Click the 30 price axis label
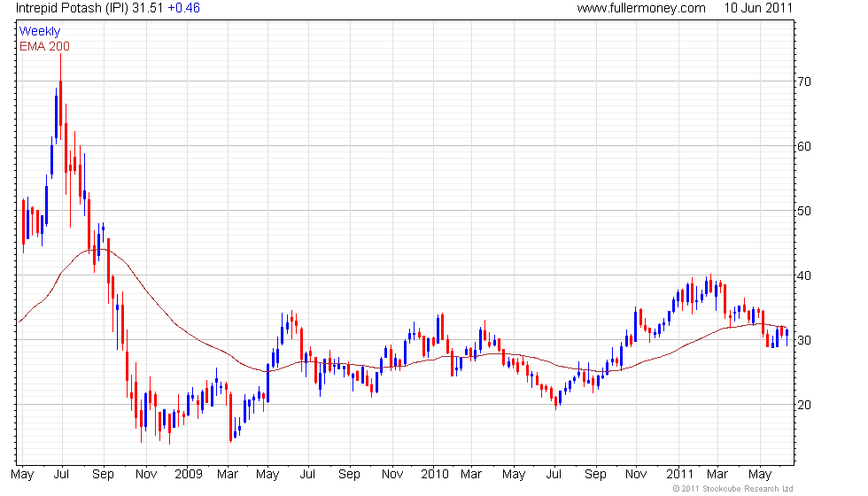This screenshot has width=868, height=496. tap(804, 340)
